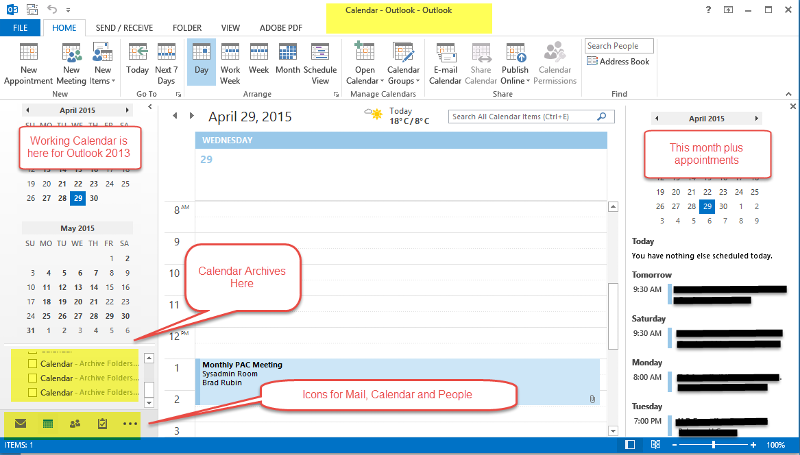Show the Next 7 Days
Screen dimensions: 800x455
pyautogui.click(x=166, y=64)
